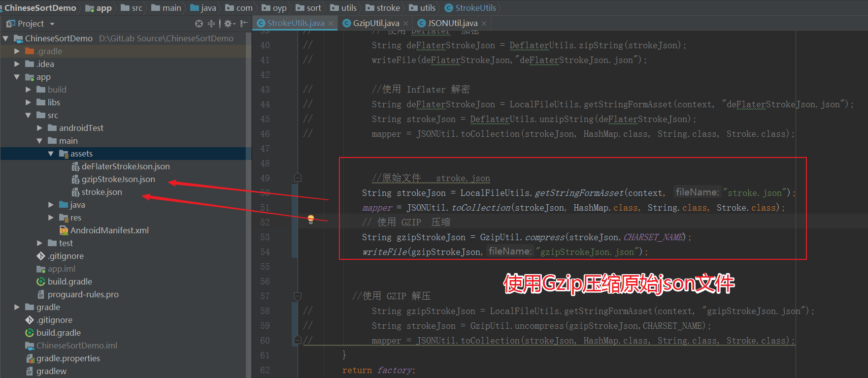868x378 pixels.
Task: Click 'return factory;' on line 62
Action: tap(379, 370)
